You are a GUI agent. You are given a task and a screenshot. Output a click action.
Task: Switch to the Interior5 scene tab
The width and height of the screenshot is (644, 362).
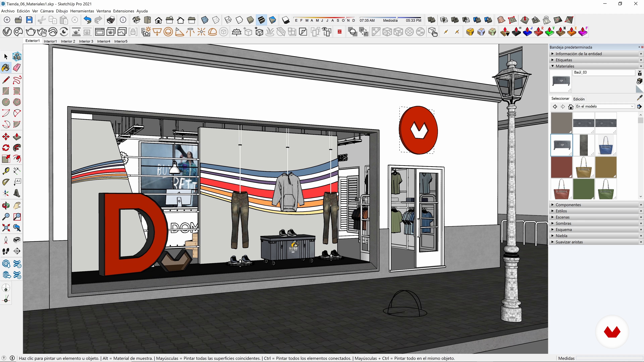[121, 41]
